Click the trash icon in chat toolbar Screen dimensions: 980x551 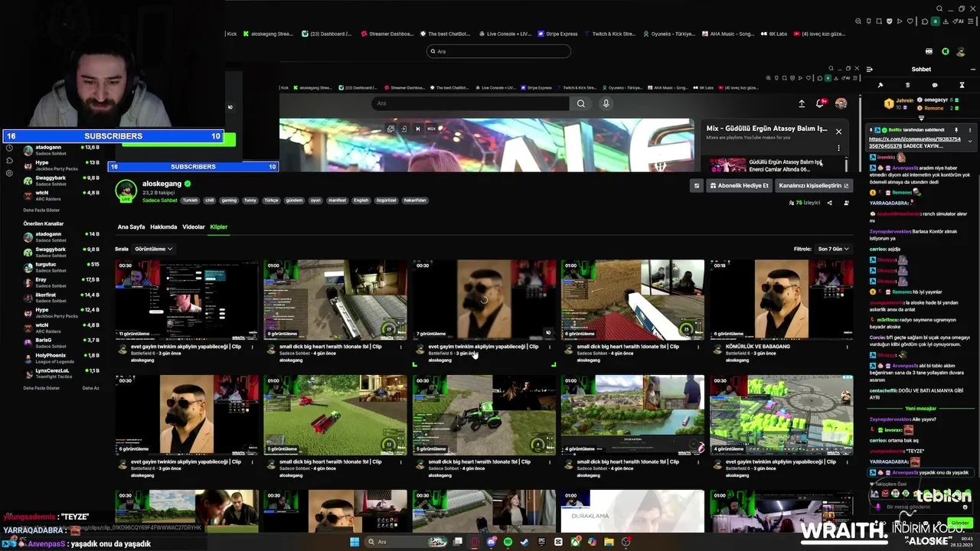coord(908,85)
